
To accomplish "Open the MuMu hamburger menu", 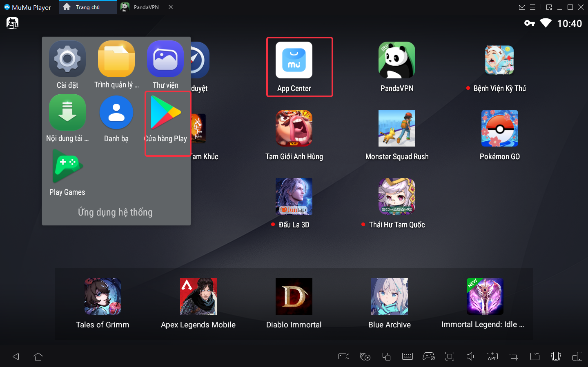I will (x=533, y=7).
